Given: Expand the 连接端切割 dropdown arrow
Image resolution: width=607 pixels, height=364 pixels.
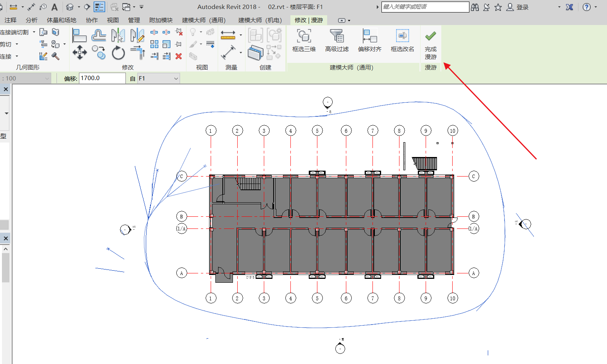Looking at the screenshot, I should (x=34, y=32).
